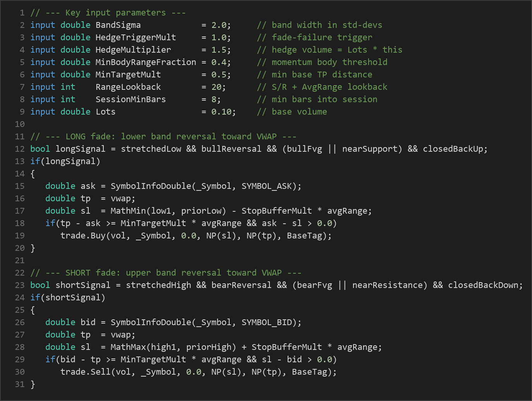The height and width of the screenshot is (401, 532).
Task: Click the value 1.5 for HedgeMultiplier
Action: coord(219,50)
